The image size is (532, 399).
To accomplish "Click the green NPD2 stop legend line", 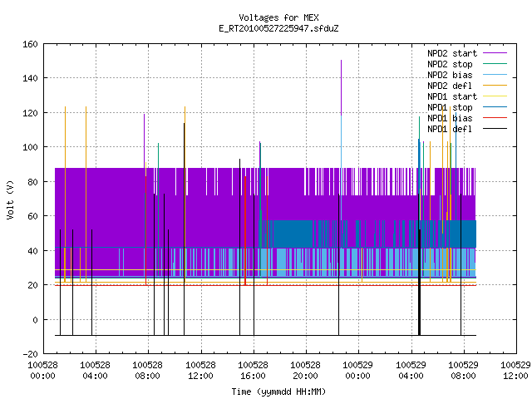I will tap(495, 64).
